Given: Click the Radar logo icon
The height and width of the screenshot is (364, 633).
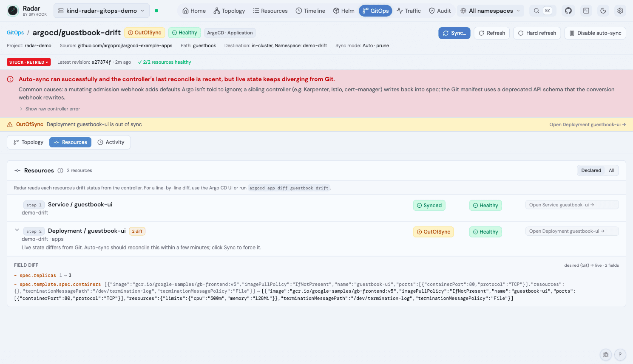Looking at the screenshot, I should tap(13, 11).
